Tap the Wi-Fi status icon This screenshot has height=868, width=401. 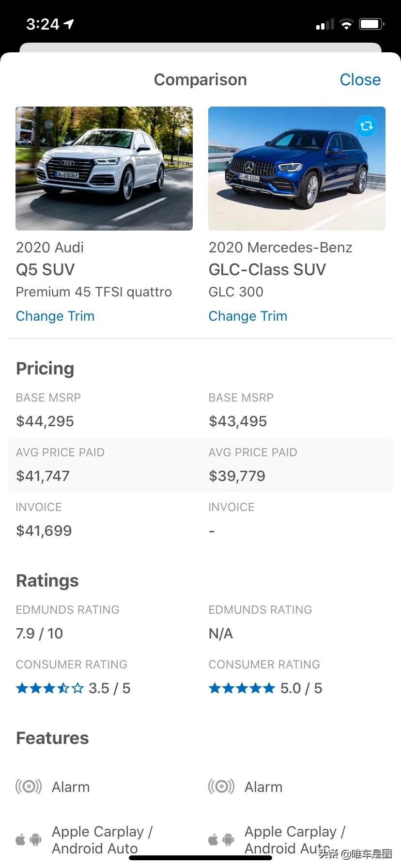point(346,24)
